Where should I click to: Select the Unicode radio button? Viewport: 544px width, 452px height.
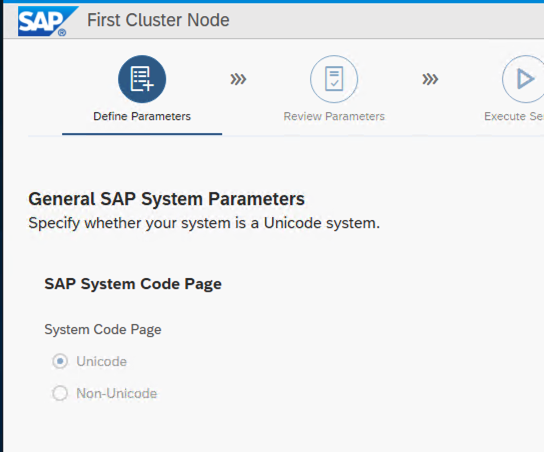coord(60,361)
